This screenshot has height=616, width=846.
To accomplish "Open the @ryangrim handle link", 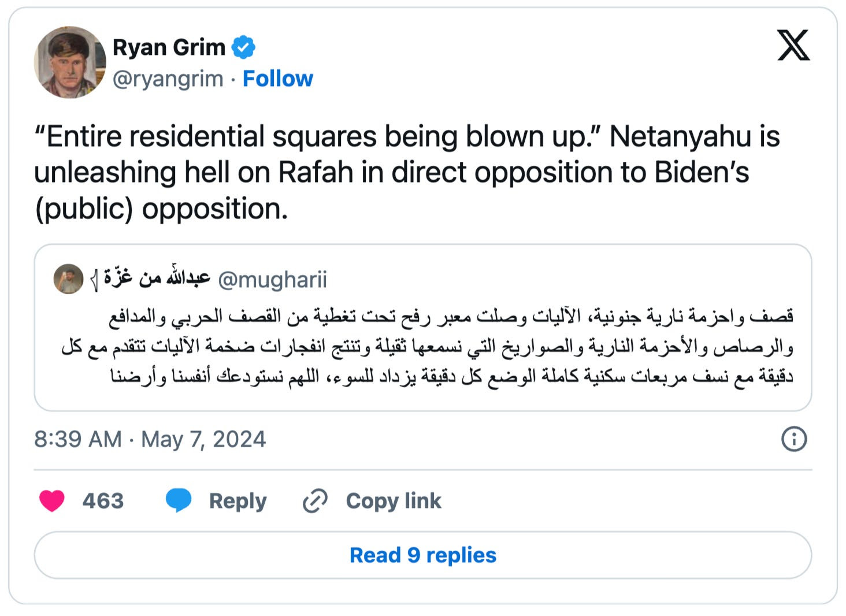I will point(168,79).
